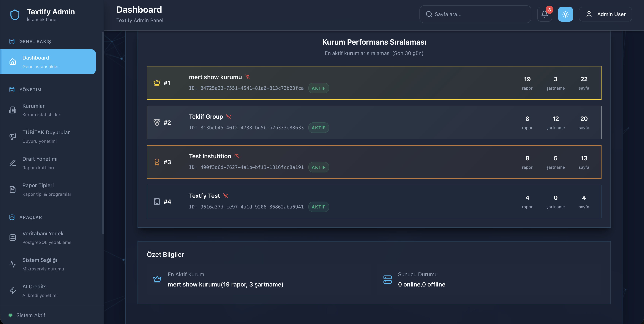The image size is (644, 324).
Task: Open the Textfy Test institution row
Action: click(x=374, y=202)
